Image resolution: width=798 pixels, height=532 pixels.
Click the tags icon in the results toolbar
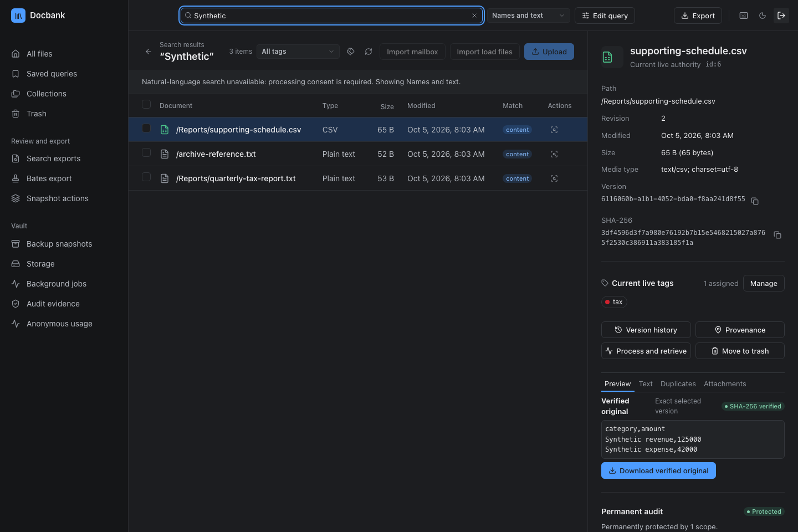[351, 52]
